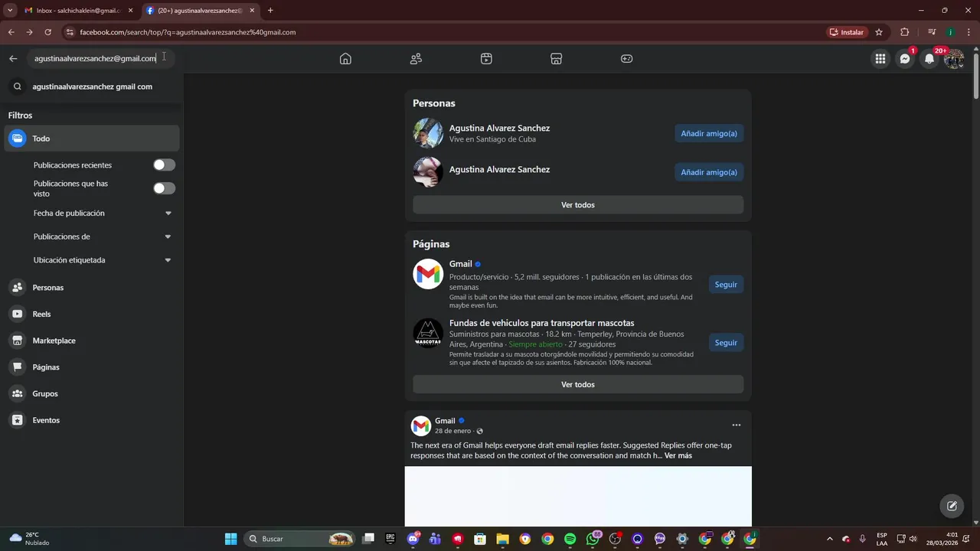This screenshot has width=980, height=551.
Task: Select the Eventos filter
Action: coord(92,420)
